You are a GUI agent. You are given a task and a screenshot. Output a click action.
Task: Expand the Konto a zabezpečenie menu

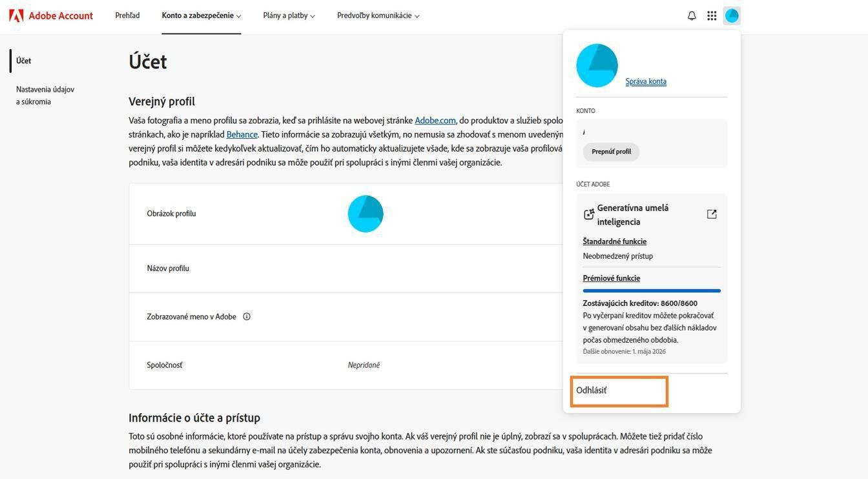tap(201, 15)
